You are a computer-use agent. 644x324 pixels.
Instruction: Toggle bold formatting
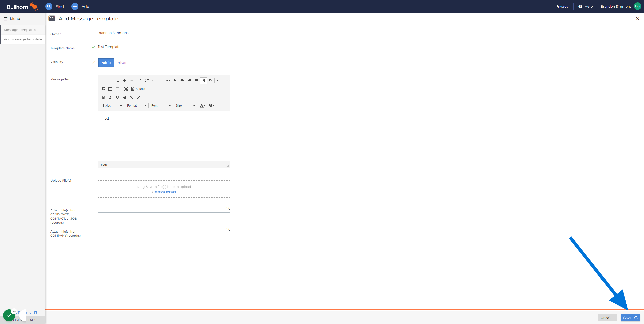[x=103, y=97]
